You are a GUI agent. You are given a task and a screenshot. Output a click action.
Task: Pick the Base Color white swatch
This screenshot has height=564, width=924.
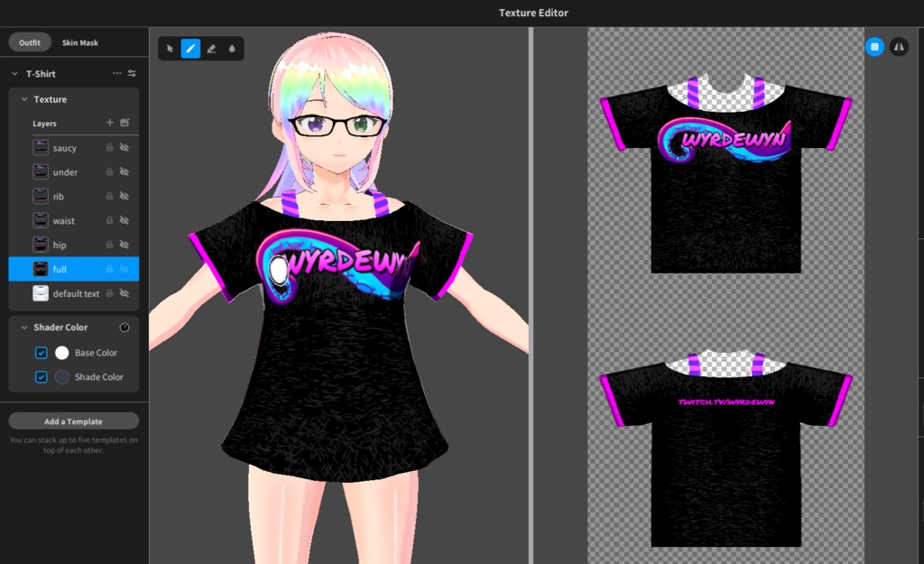(x=60, y=353)
